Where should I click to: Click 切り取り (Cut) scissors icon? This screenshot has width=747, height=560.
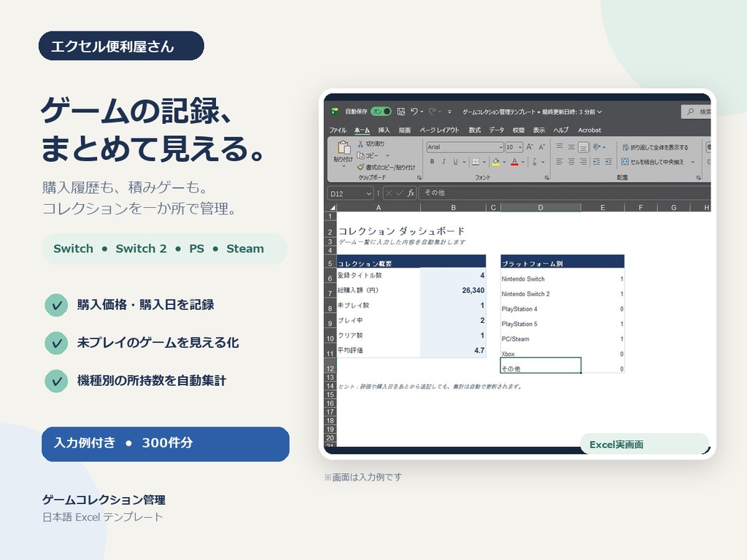tap(360, 144)
